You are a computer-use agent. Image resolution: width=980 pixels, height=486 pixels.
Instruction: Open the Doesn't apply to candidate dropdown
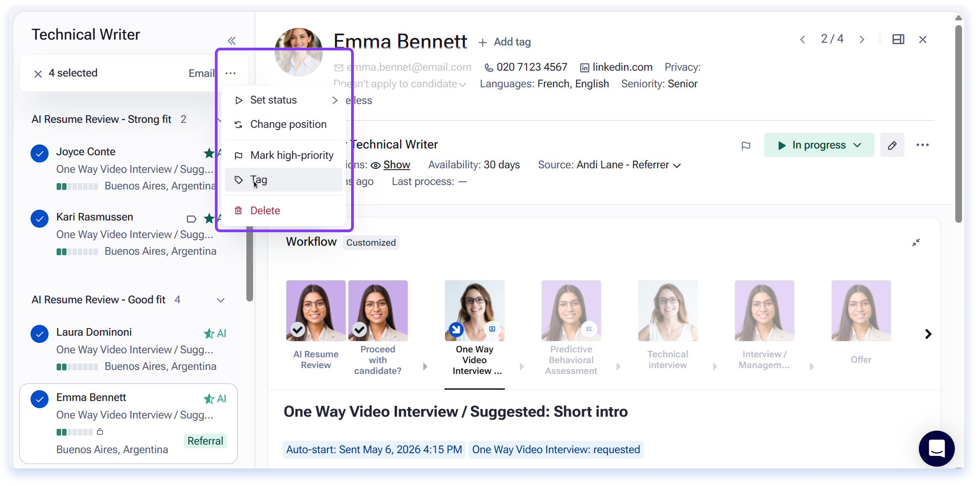(400, 84)
